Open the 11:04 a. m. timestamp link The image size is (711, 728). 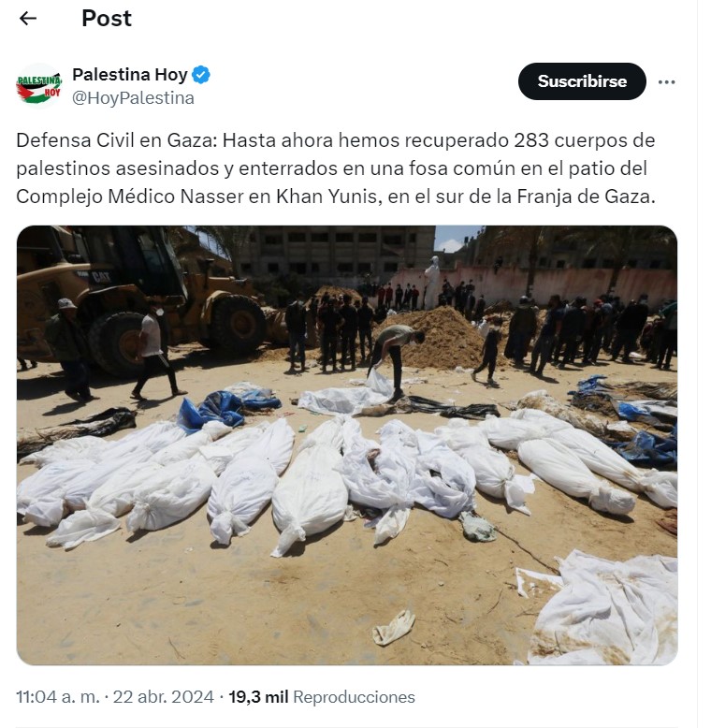click(x=58, y=697)
